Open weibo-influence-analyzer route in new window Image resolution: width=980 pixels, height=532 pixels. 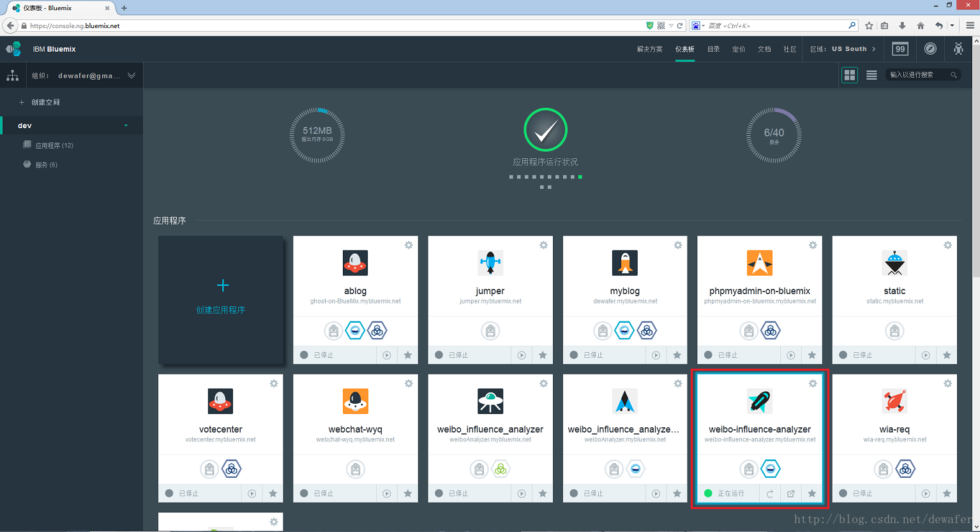[791, 494]
